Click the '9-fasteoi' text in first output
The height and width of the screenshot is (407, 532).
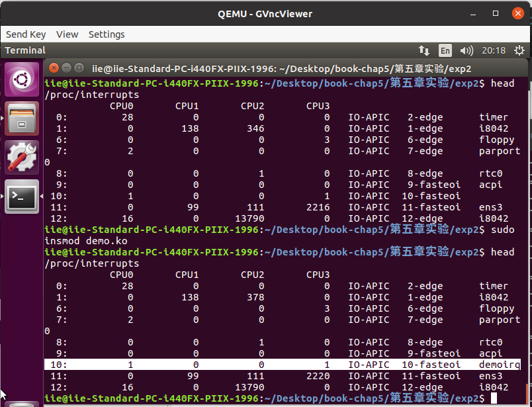[x=434, y=185]
